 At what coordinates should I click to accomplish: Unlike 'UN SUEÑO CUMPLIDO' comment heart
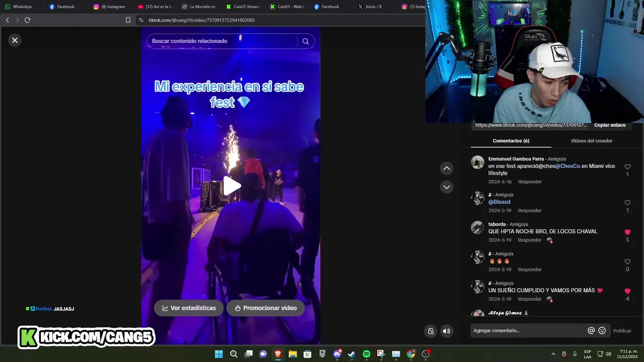(x=627, y=291)
